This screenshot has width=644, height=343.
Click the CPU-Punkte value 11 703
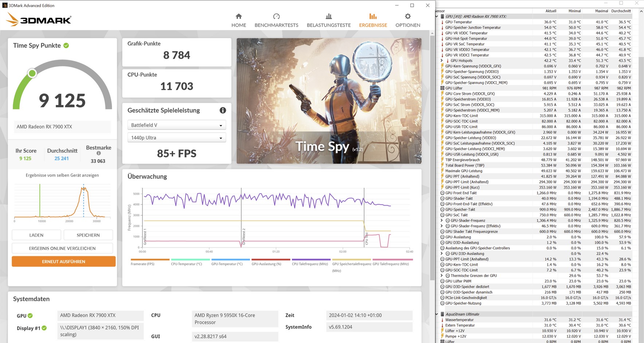[177, 86]
